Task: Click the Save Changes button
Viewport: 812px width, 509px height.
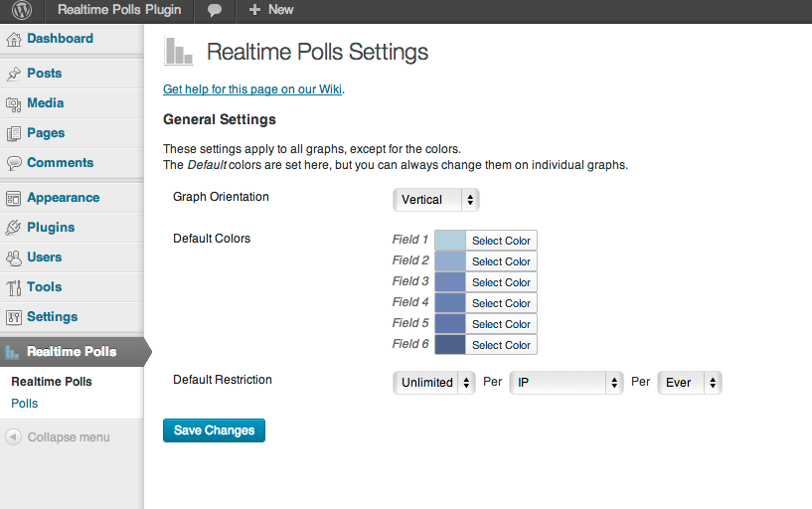Action: coord(214,430)
